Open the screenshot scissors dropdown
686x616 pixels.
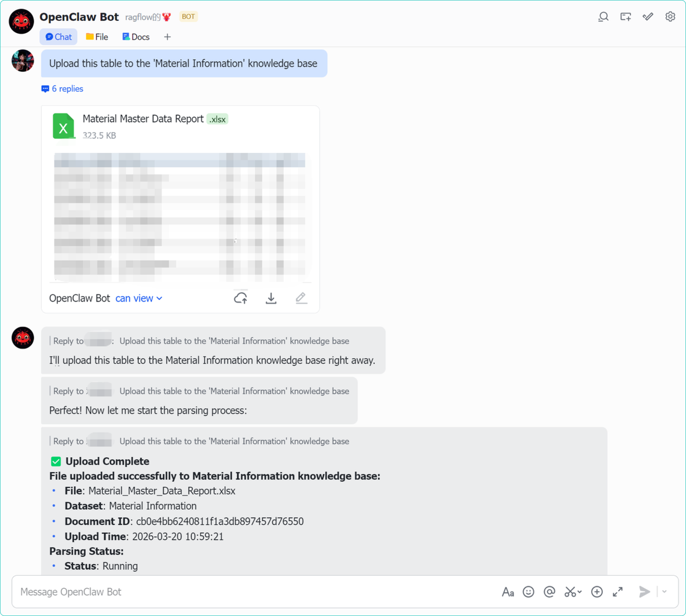pos(573,592)
